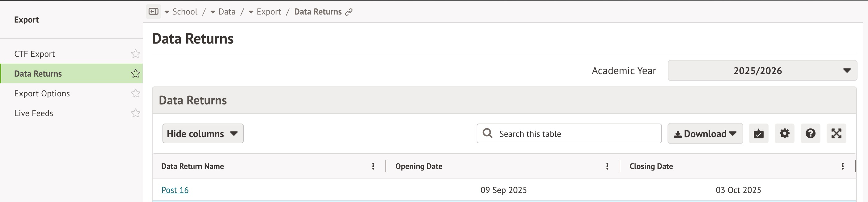This screenshot has width=868, height=202.
Task: Open Opening Date column options menu
Action: [607, 166]
